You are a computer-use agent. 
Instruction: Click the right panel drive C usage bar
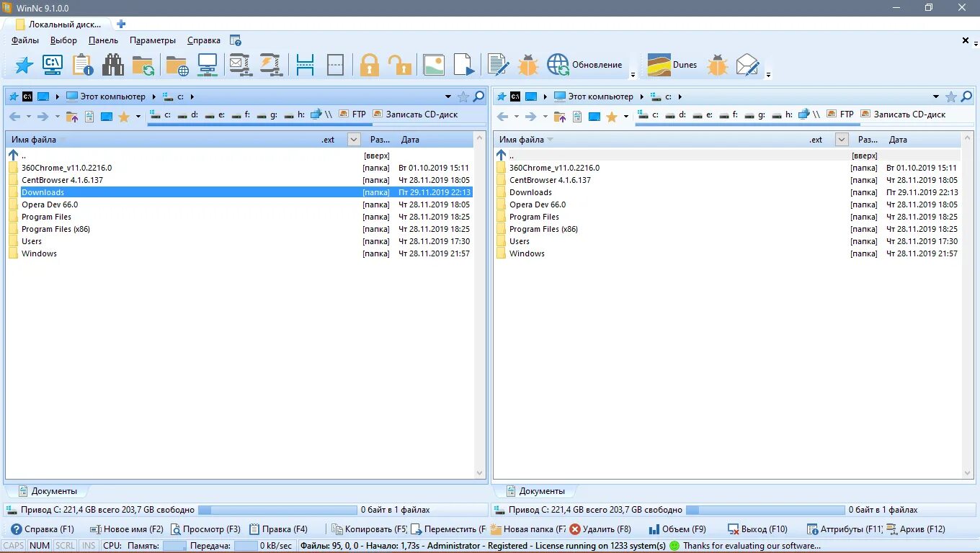[765, 510]
